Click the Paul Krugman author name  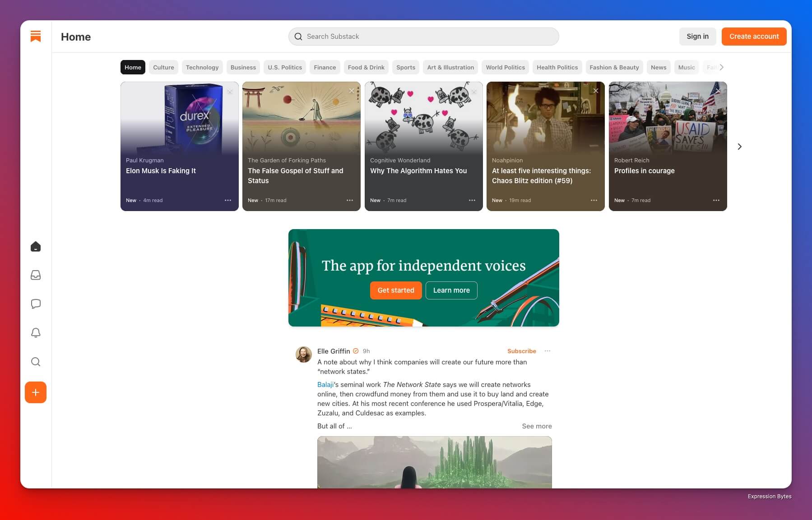(145, 161)
